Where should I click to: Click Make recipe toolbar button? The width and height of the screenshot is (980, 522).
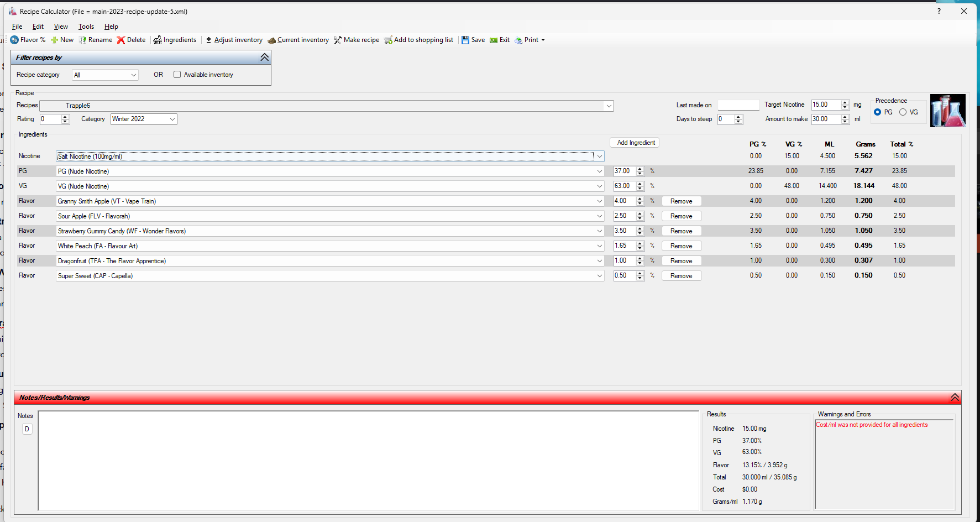[x=357, y=40]
